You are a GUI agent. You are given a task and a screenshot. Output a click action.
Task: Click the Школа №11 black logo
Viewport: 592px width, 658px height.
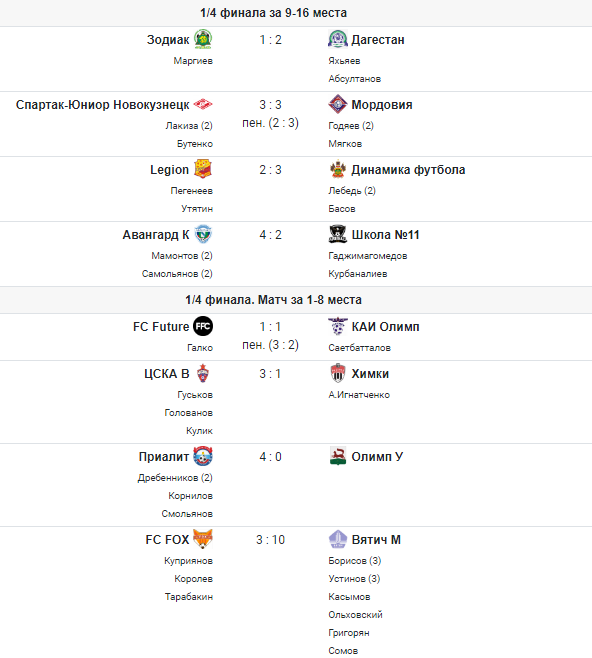tap(338, 235)
